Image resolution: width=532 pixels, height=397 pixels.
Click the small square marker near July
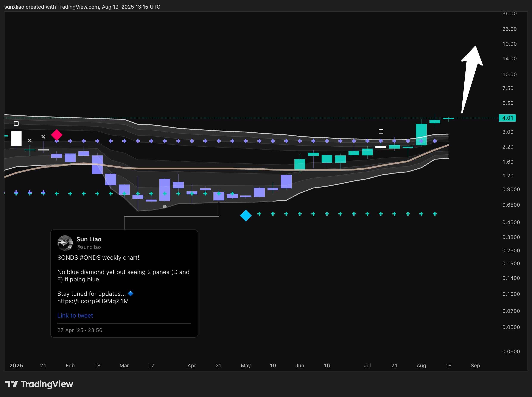(381, 132)
